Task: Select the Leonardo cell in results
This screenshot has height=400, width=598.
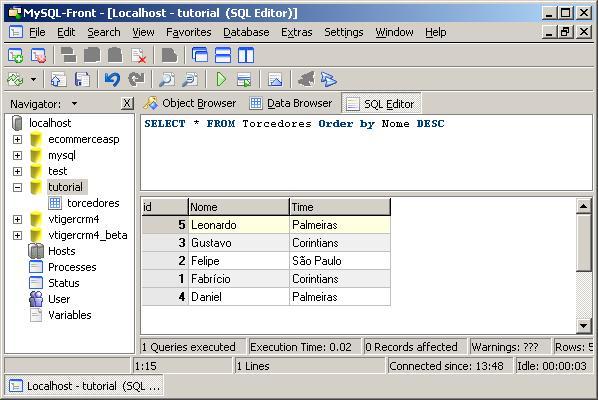Action: point(239,225)
